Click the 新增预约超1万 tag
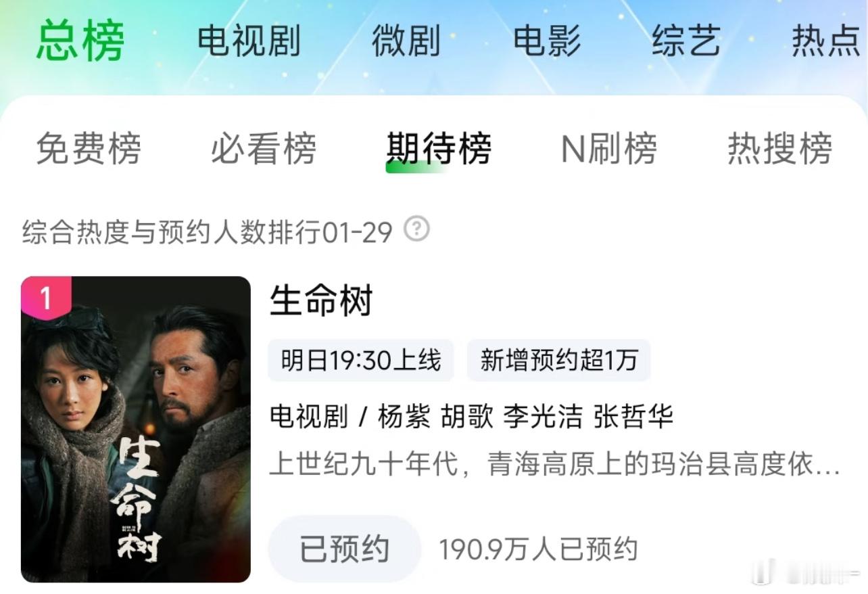The width and height of the screenshot is (868, 594). click(558, 361)
